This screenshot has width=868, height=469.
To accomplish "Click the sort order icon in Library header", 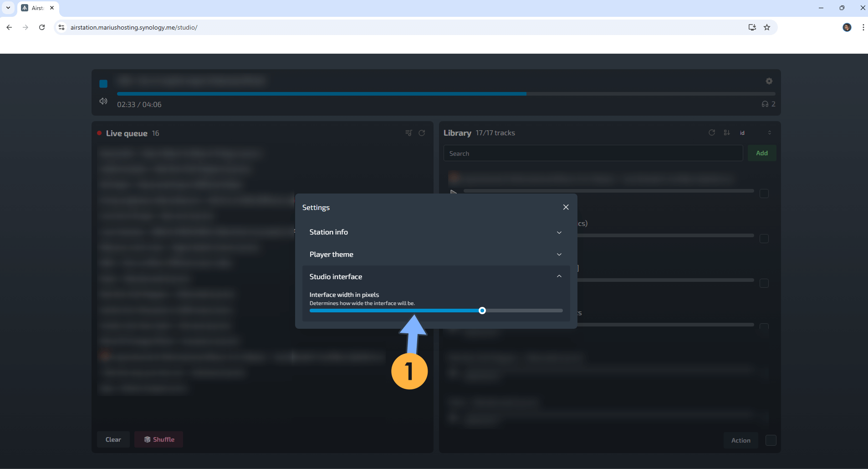I will tap(726, 133).
